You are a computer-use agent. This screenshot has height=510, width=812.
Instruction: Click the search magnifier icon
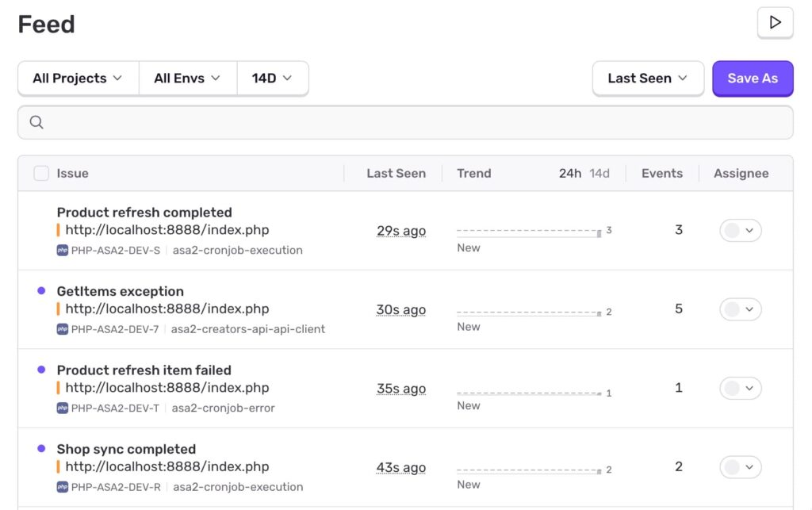click(x=36, y=122)
